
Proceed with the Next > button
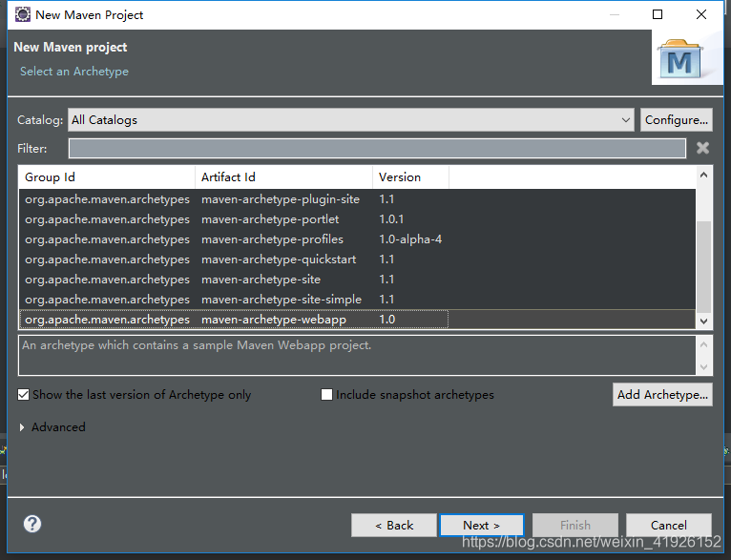coord(482,525)
